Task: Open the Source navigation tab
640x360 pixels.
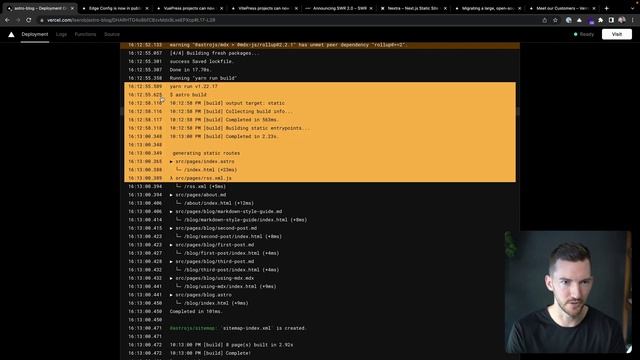Action: 112,34
